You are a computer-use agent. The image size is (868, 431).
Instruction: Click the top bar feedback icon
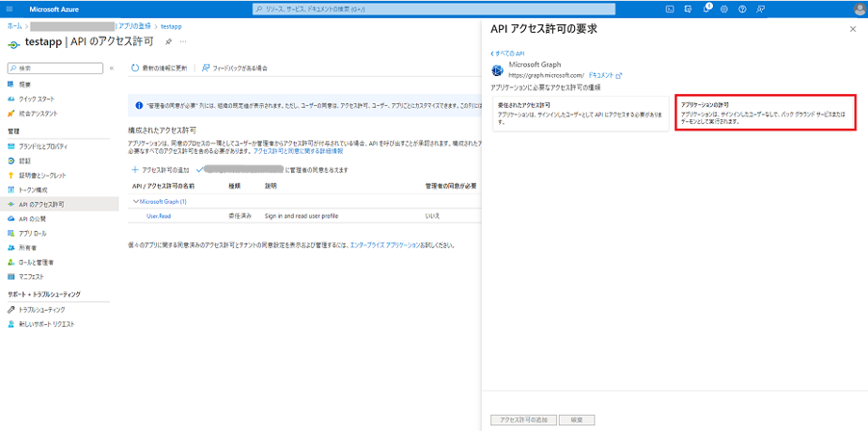761,8
